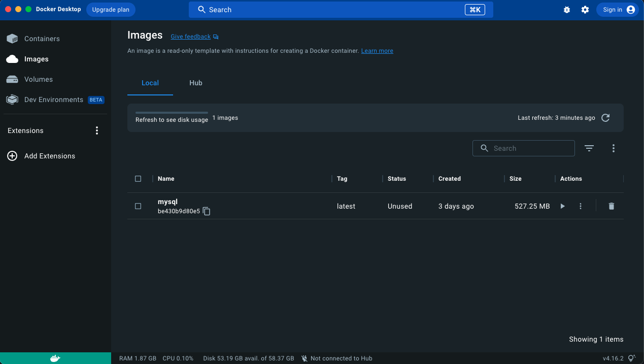Click the Not connected to Hub text
The height and width of the screenshot is (364, 644).
(342, 358)
